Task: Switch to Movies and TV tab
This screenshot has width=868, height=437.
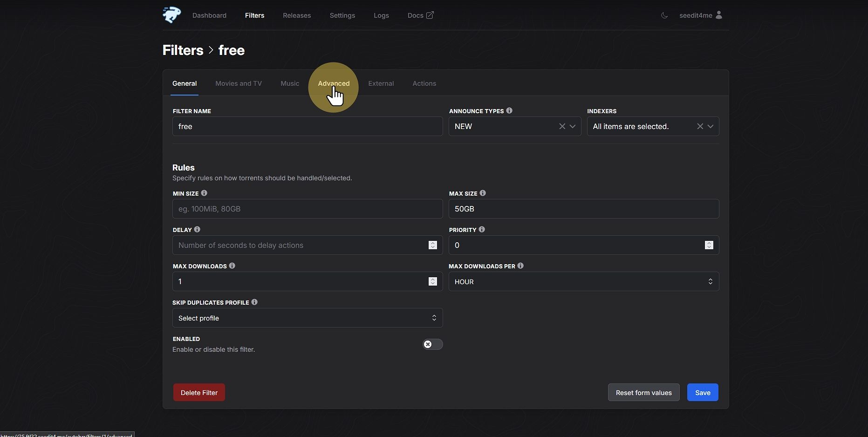Action: 239,83
